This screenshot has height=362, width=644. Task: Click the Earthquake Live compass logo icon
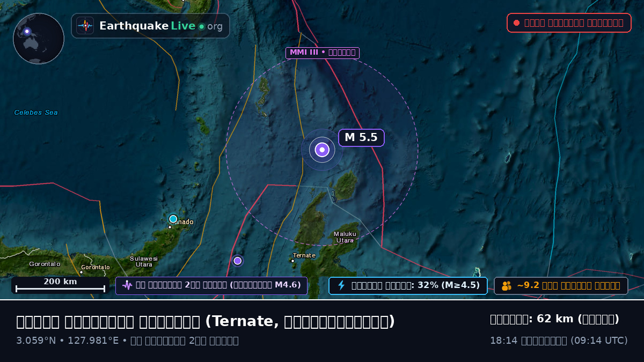coord(85,26)
